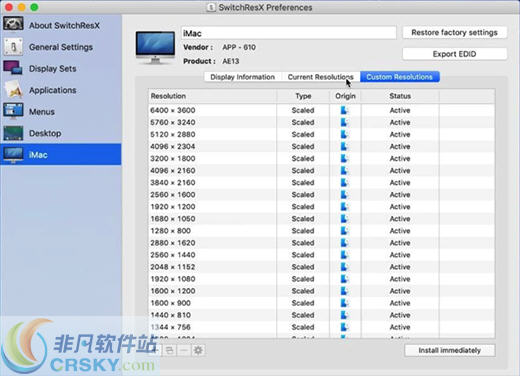Select the 3840 × 2160 resolution row
The width and height of the screenshot is (520, 376).
(x=321, y=182)
